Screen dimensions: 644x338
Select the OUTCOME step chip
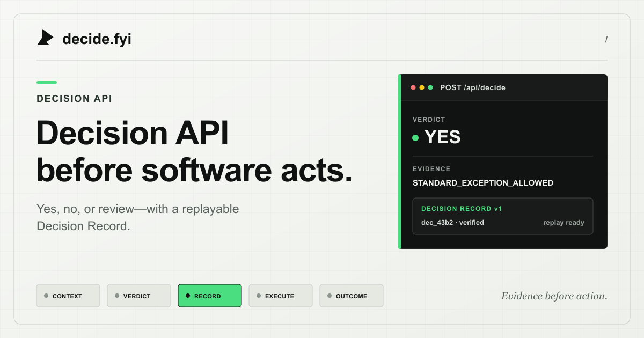[x=352, y=296]
